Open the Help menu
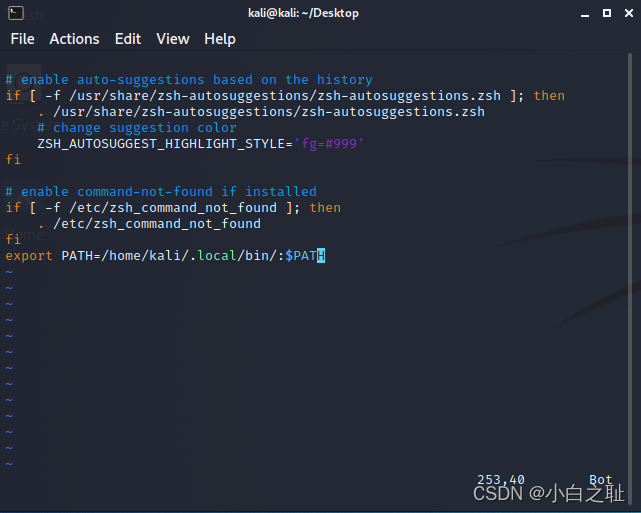 pyautogui.click(x=220, y=39)
